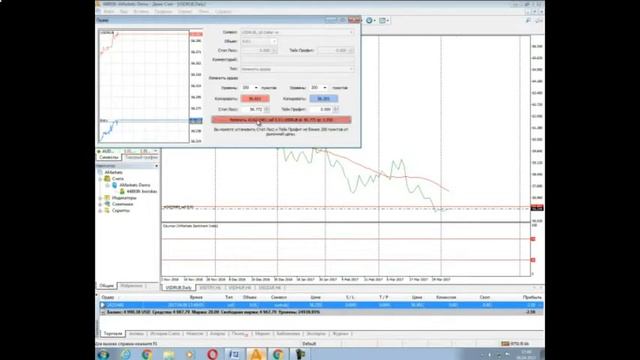This screenshot has height=360, width=640.
Task: Open the Windows Start button
Action: 103,354
